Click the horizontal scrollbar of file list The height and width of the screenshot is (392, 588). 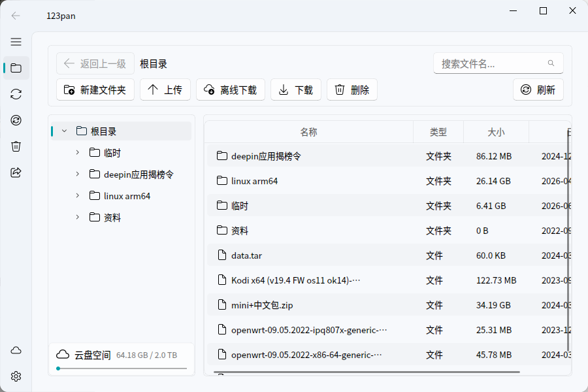[x=367, y=372]
